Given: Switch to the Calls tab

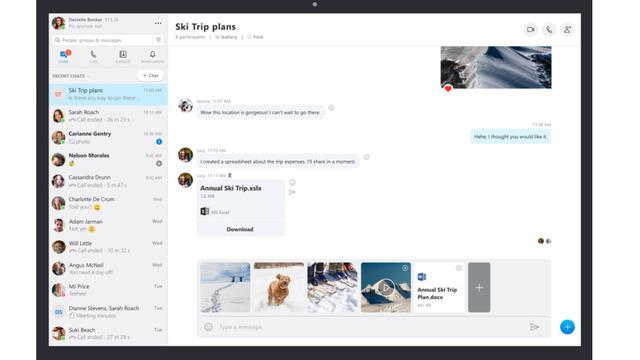Looking at the screenshot, I should pos(93,56).
